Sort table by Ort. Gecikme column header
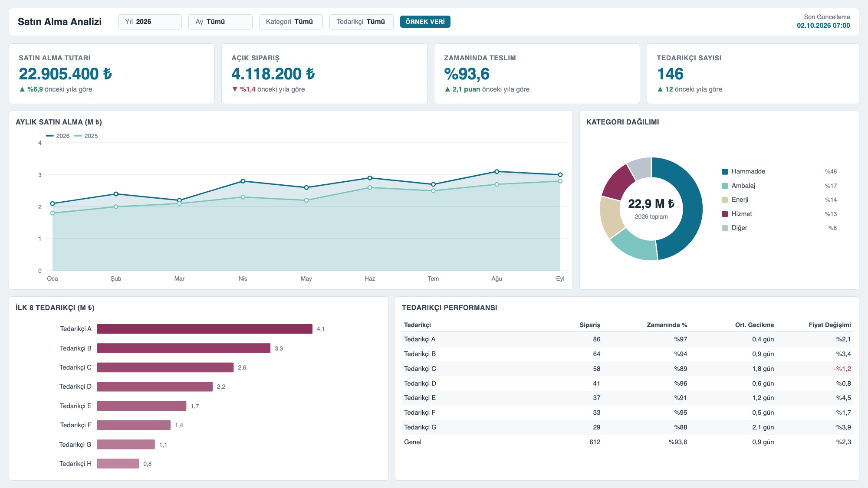The width and height of the screenshot is (868, 488). [x=754, y=325]
